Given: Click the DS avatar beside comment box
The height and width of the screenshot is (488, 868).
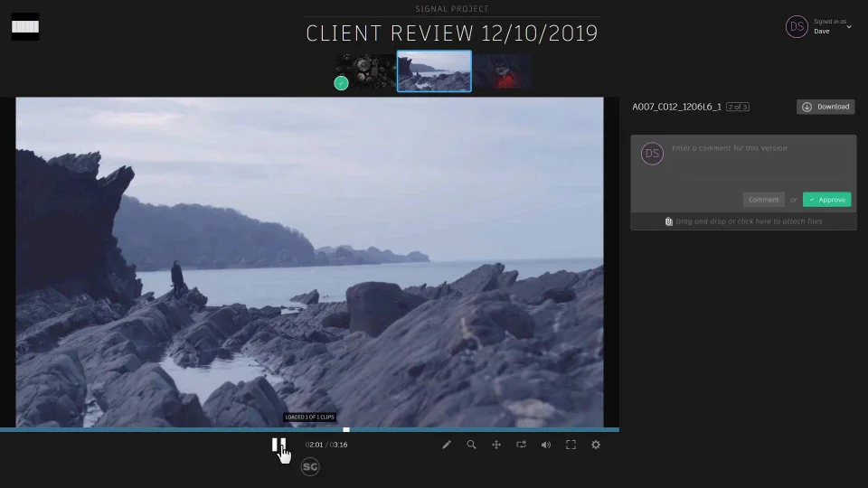Looking at the screenshot, I should pyautogui.click(x=652, y=154).
